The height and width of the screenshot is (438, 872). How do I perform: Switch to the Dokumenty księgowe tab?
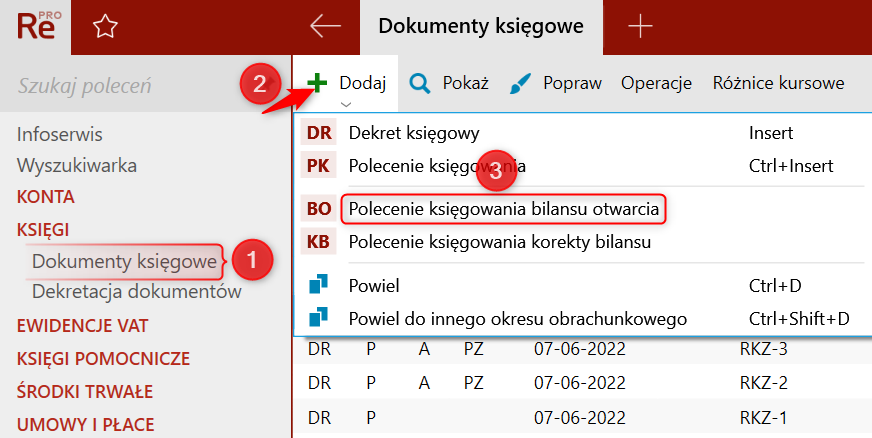pyautogui.click(x=481, y=26)
